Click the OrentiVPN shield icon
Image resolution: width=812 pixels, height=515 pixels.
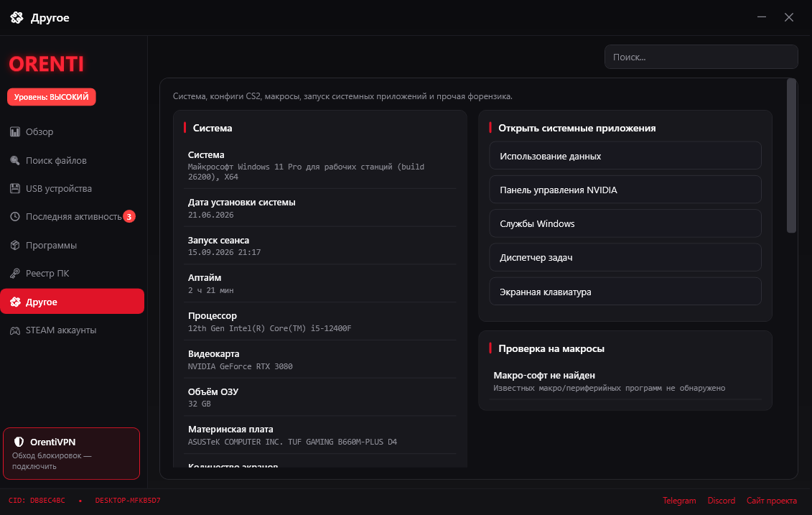point(19,442)
